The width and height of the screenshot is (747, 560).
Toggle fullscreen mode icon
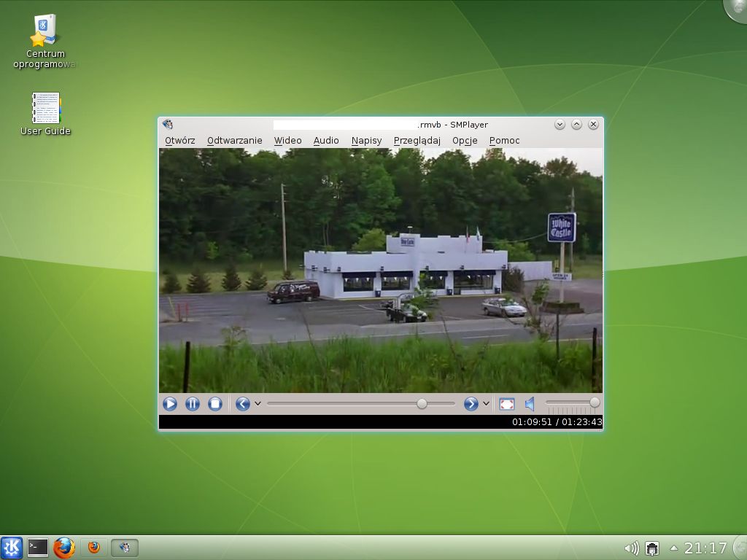click(507, 404)
